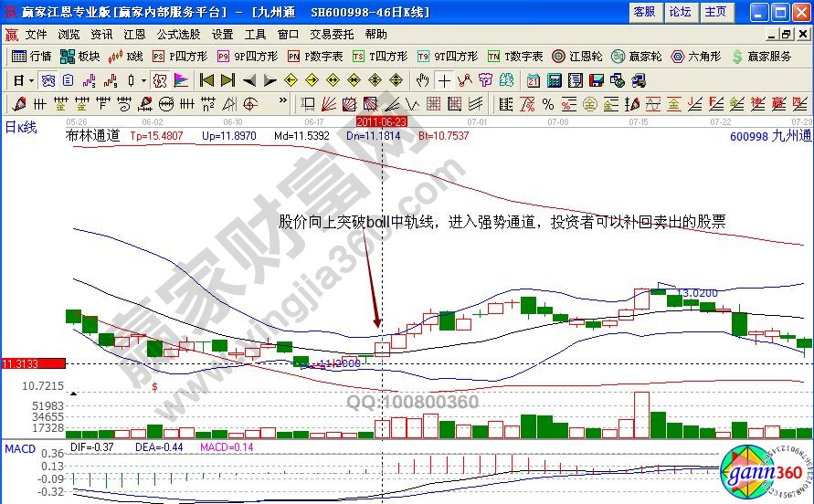The image size is (814, 504).
Task: Click the grid square tool icon
Action: [x=433, y=104]
